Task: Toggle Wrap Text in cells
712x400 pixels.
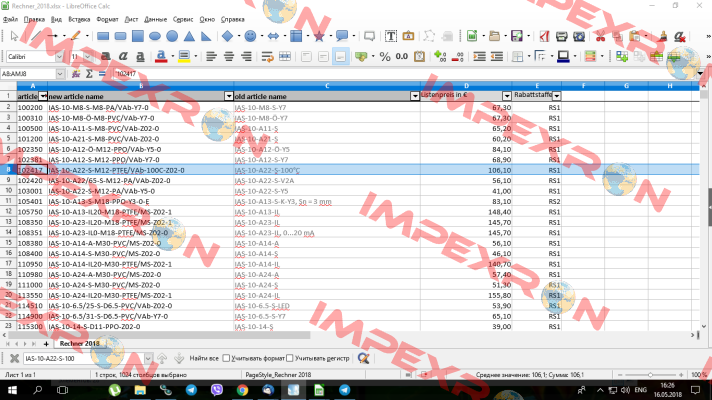Action: [267, 56]
